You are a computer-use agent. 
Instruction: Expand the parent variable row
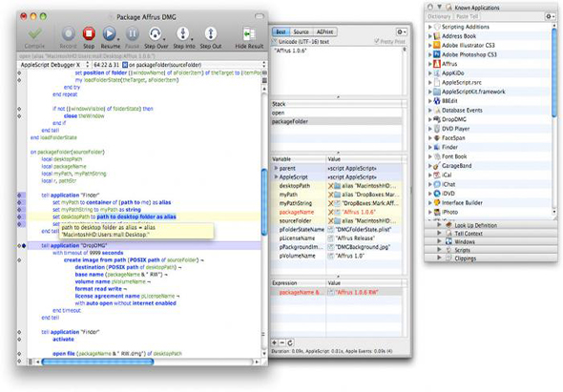(276, 168)
